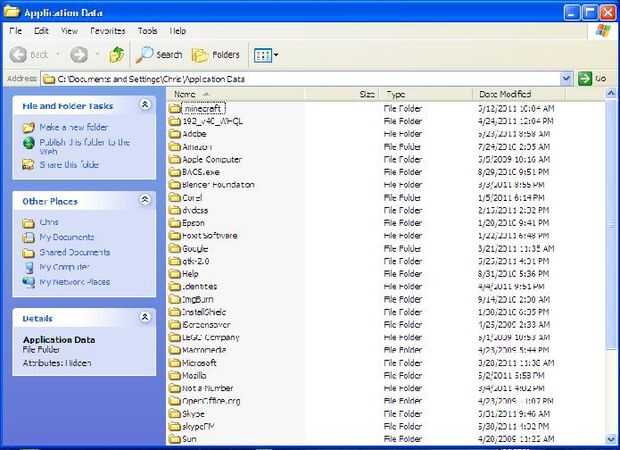Select the Adobe folder icon

point(175,134)
